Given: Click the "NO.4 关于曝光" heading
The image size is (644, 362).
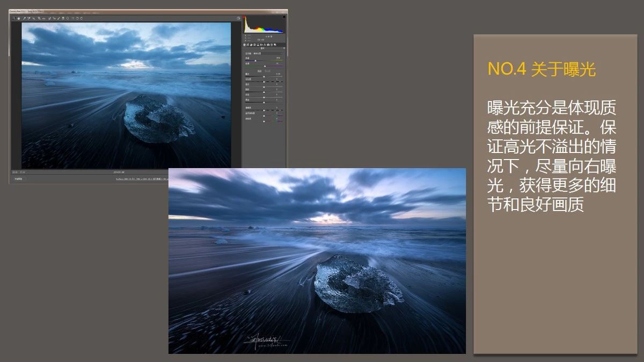Looking at the screenshot, I should pyautogui.click(x=541, y=69).
